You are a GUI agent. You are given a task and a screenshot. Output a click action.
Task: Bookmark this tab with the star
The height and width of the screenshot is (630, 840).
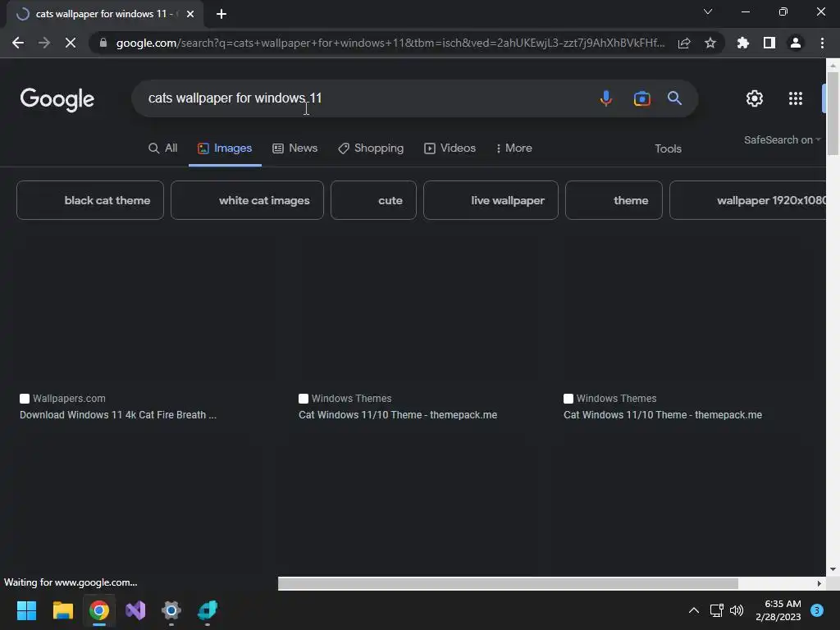[710, 43]
